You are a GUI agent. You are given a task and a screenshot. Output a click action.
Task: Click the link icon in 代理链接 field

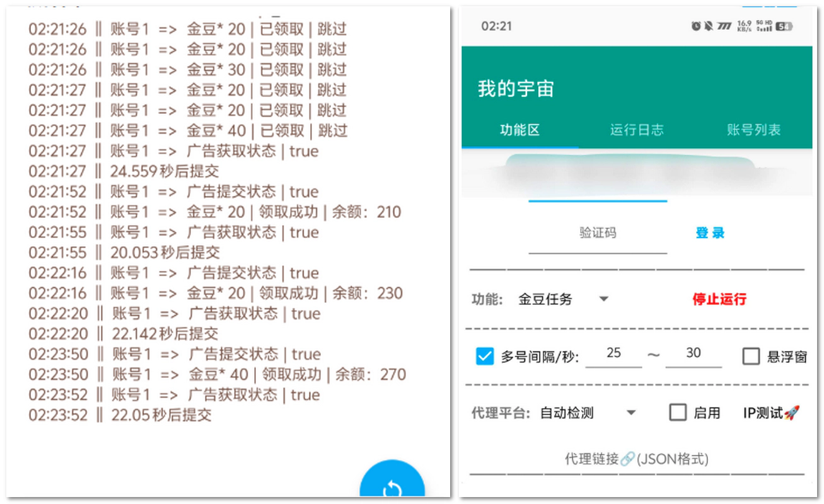pos(627,459)
